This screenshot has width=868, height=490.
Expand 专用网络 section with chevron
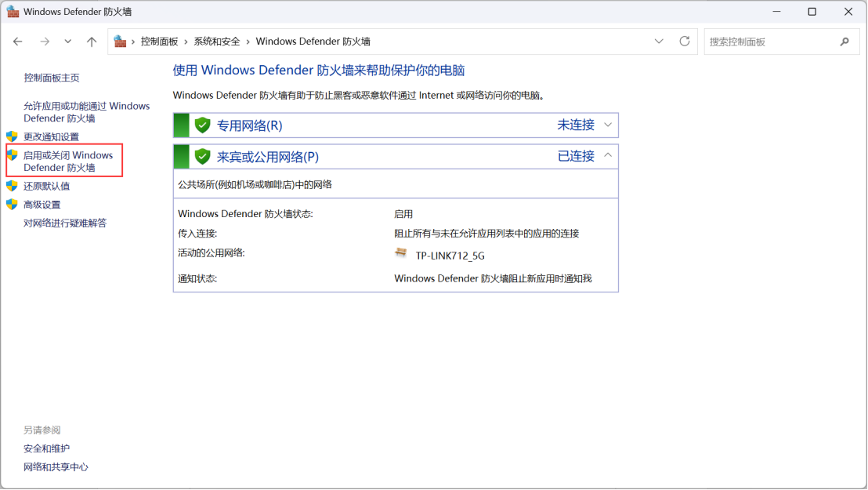[x=608, y=125]
